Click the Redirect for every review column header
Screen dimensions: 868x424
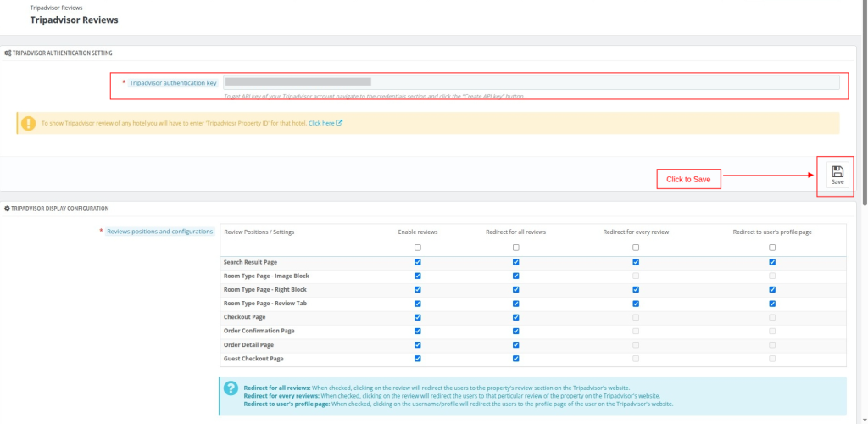pyautogui.click(x=636, y=232)
